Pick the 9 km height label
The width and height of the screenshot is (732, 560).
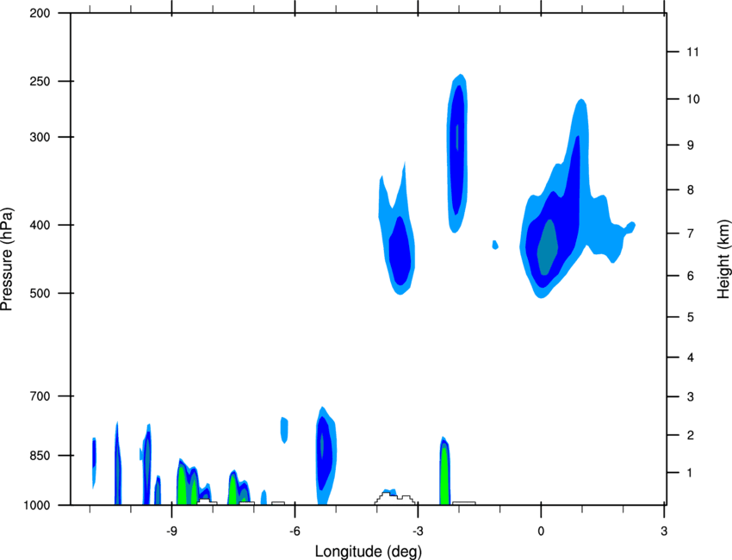click(x=690, y=146)
